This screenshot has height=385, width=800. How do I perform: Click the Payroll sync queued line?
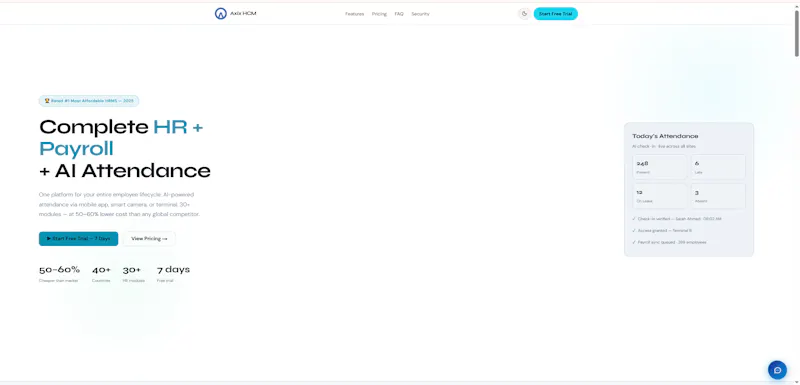[669, 242]
